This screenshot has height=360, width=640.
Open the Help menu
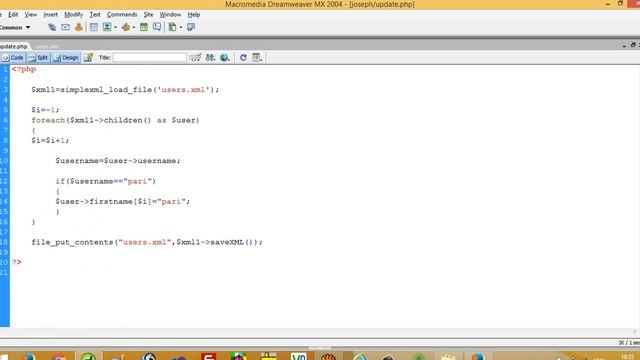(194, 14)
